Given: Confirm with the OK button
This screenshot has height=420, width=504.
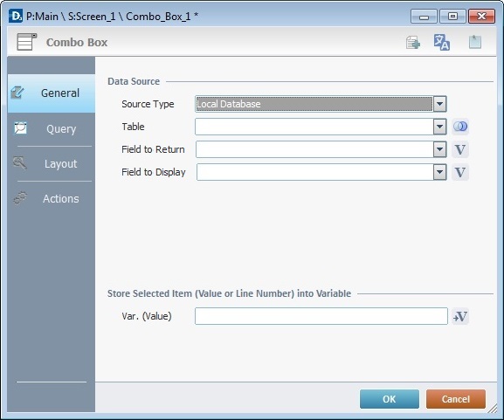Looking at the screenshot, I should pos(390,399).
